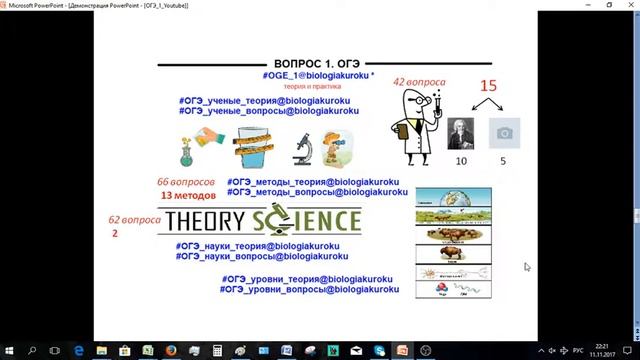Click #ОГЭ_ученые_вопросы@biologiakuroku hashtag
Viewport: 640px width, 360px height.
(269, 111)
